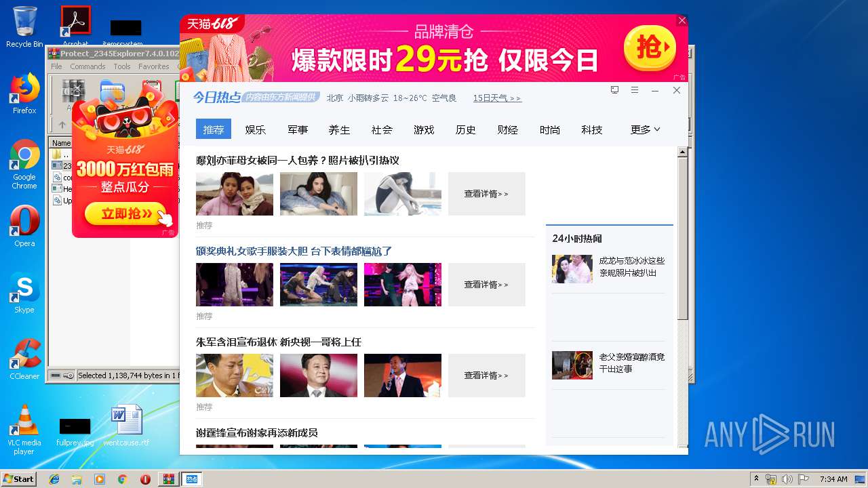Viewport: 868px width, 488px height.
Task: Switch to the 科技 tab
Action: click(x=592, y=129)
